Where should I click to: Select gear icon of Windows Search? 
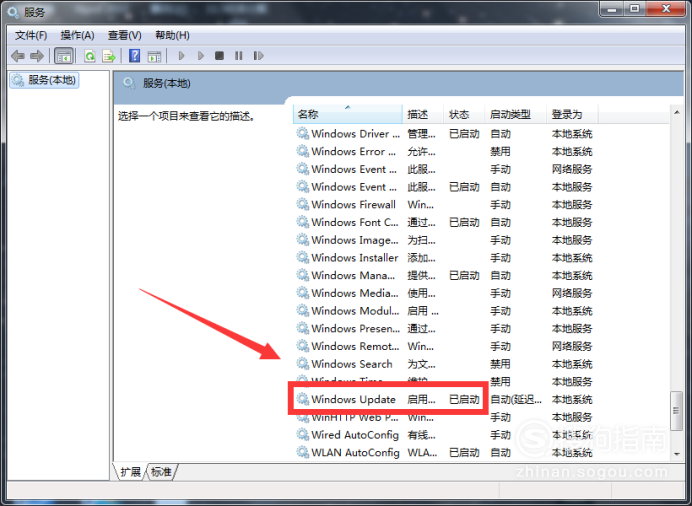coord(303,364)
